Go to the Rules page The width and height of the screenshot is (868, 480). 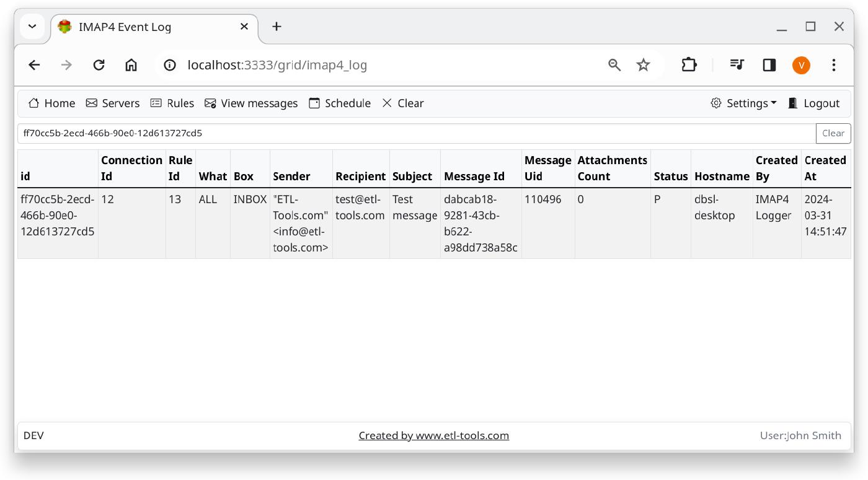(172, 103)
